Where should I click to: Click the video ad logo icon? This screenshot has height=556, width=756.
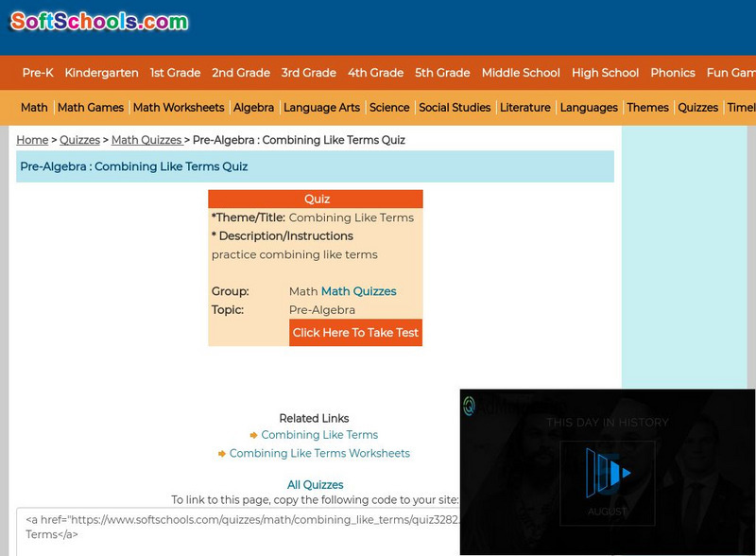coord(469,406)
